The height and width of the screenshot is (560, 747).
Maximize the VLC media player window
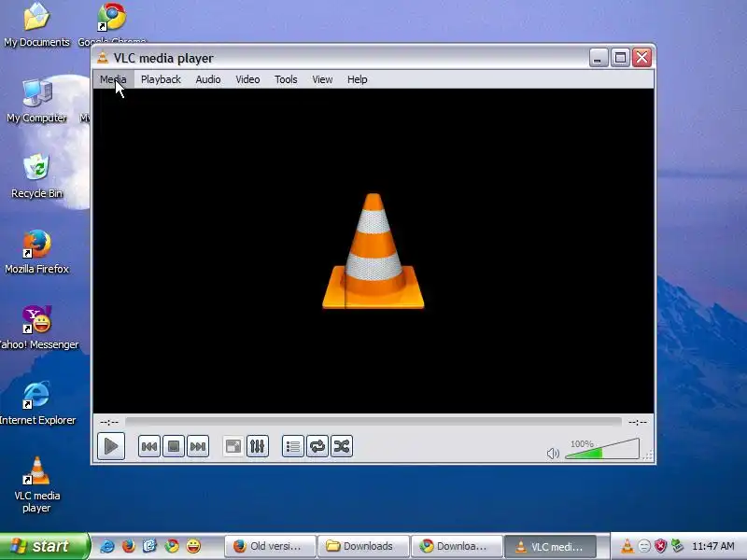coord(620,58)
